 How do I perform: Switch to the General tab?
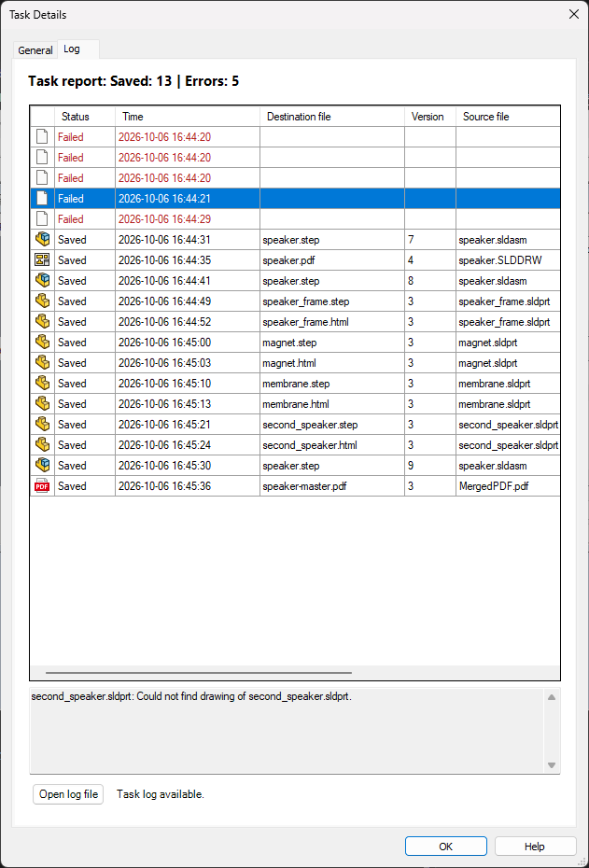tap(35, 50)
